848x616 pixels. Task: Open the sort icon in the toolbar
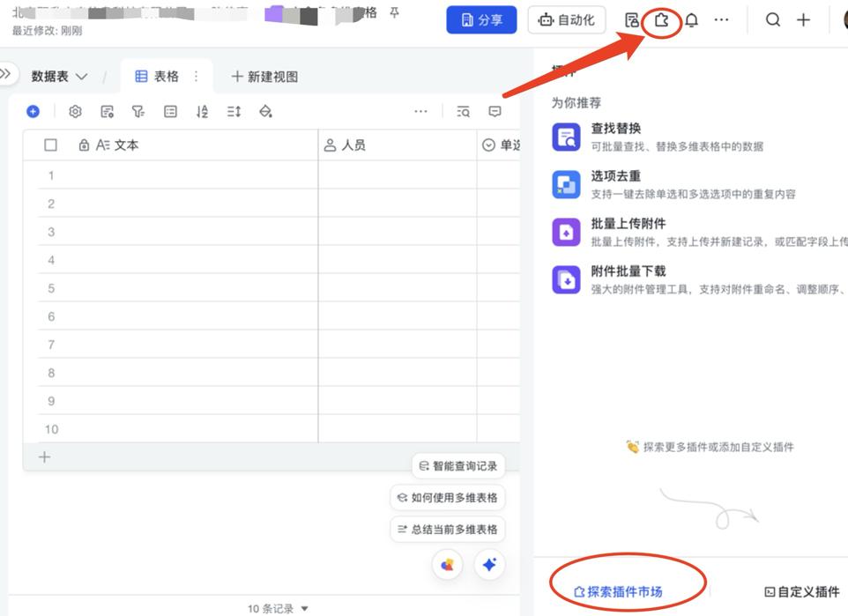202,111
